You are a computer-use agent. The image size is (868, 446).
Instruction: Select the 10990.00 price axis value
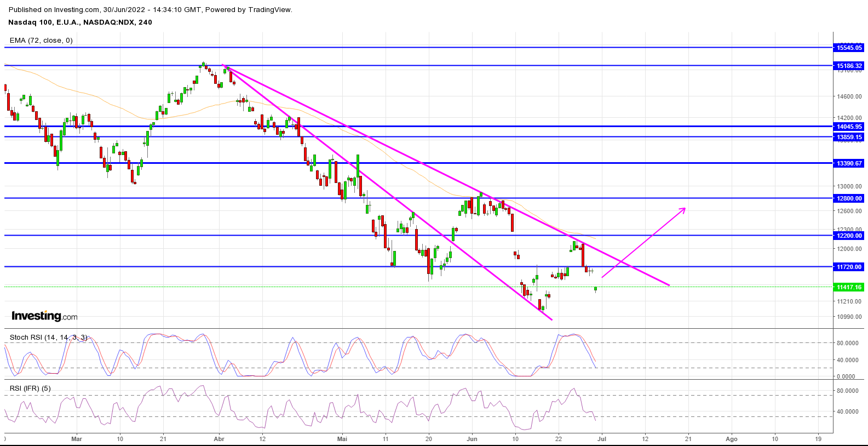[x=849, y=317]
